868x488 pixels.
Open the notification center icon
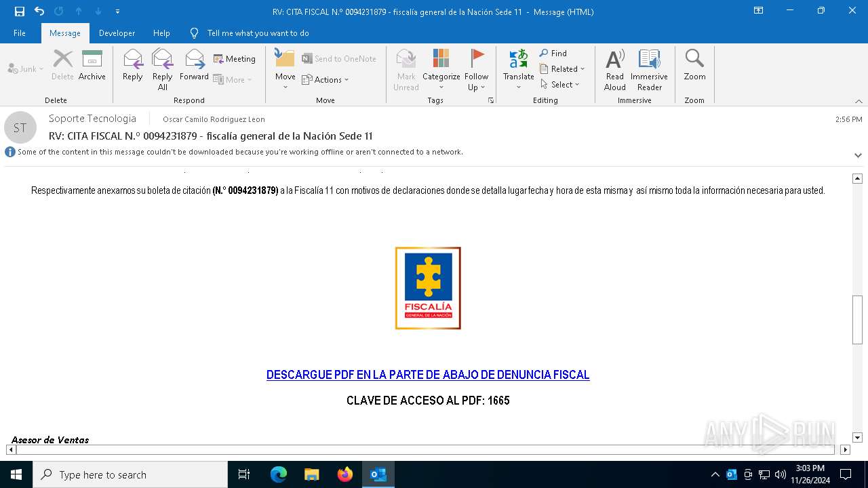point(846,474)
